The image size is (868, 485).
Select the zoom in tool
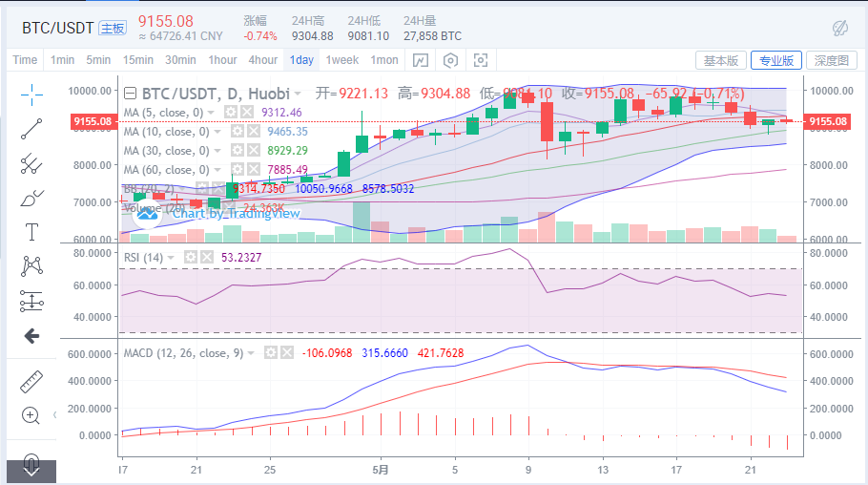point(31,415)
